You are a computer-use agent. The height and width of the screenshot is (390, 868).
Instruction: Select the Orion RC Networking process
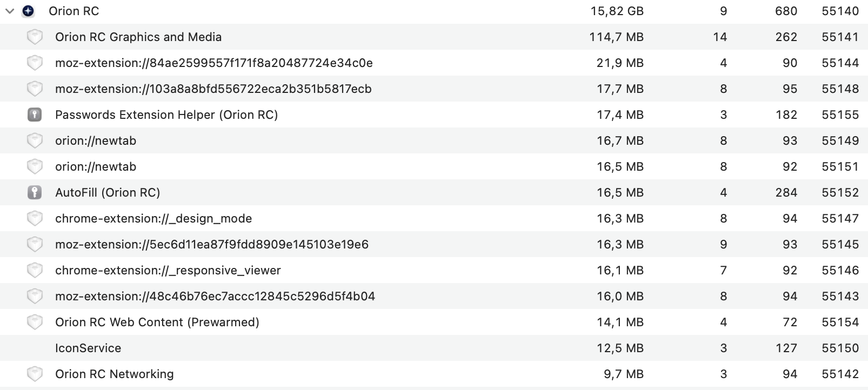pos(114,374)
